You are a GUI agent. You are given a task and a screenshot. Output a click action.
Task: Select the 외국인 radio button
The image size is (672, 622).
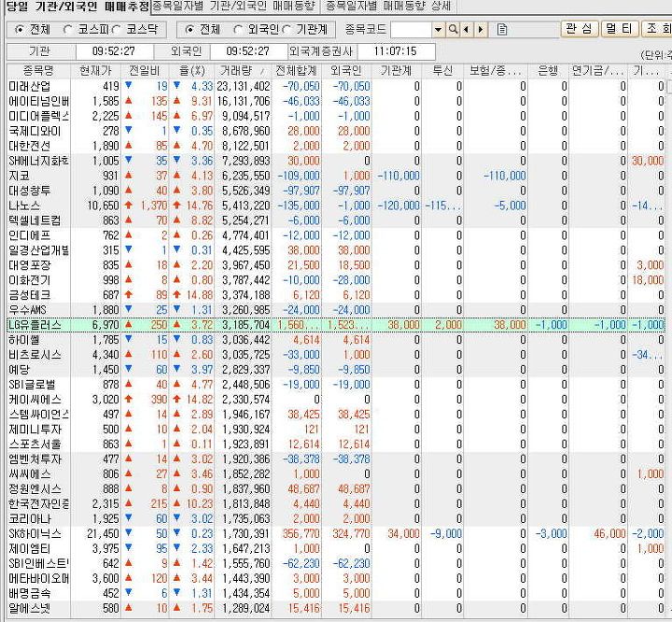[x=238, y=30]
